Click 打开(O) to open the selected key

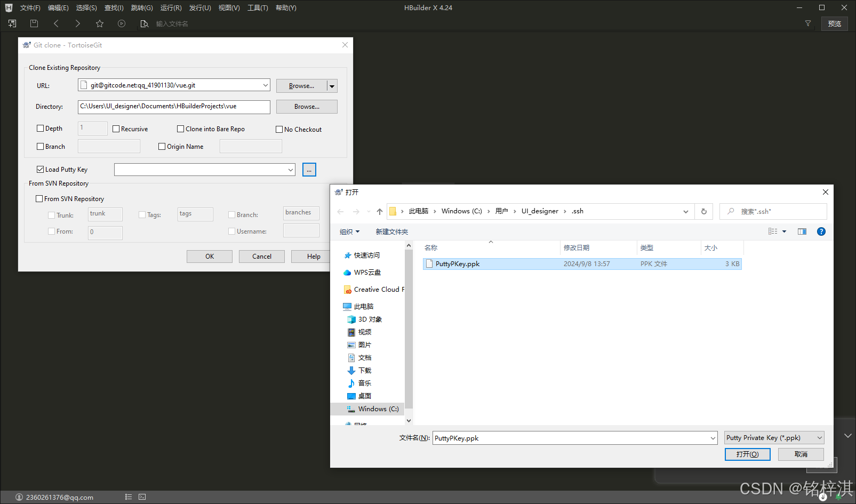(748, 454)
